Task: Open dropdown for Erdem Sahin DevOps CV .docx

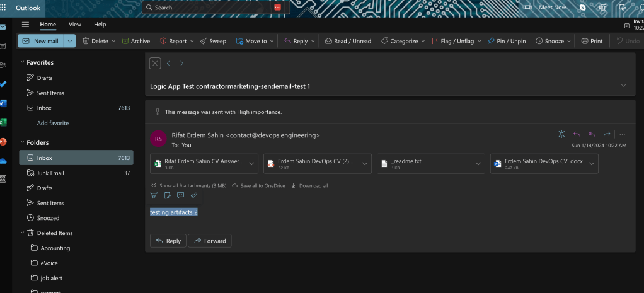Action: coord(592,164)
